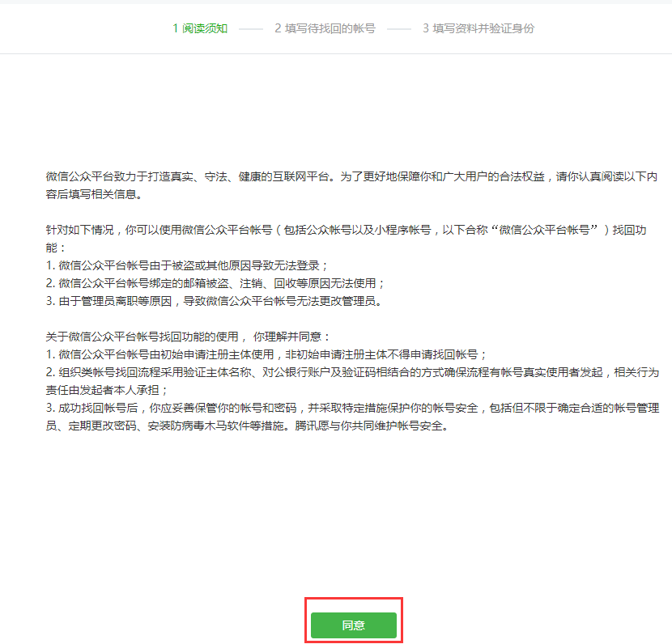Go to step 2 填写待找回的帐号
Viewport: 672px width, 644px height.
pos(325,28)
